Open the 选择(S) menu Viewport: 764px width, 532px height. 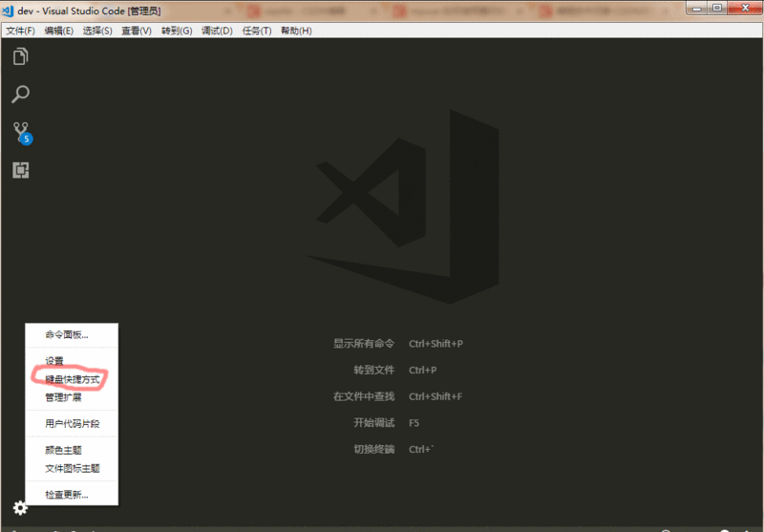coord(97,31)
